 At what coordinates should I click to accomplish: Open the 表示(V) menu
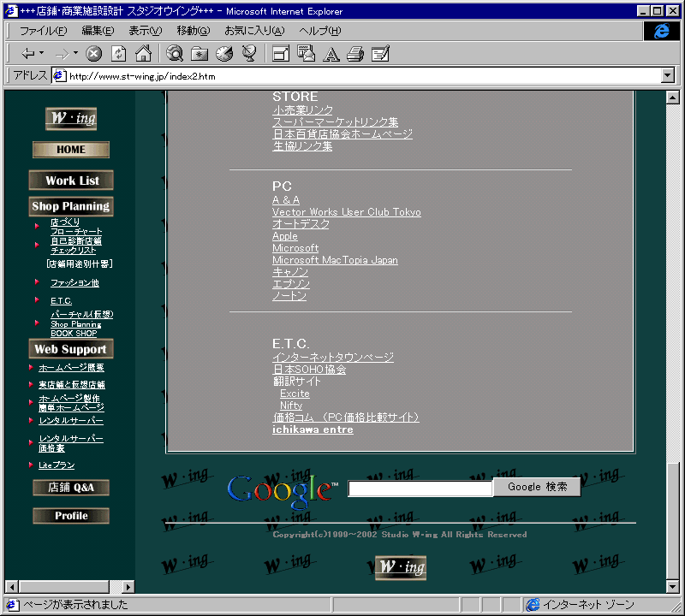146,31
